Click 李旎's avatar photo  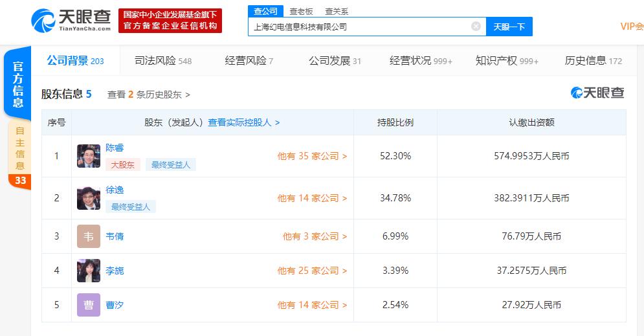[89, 271]
